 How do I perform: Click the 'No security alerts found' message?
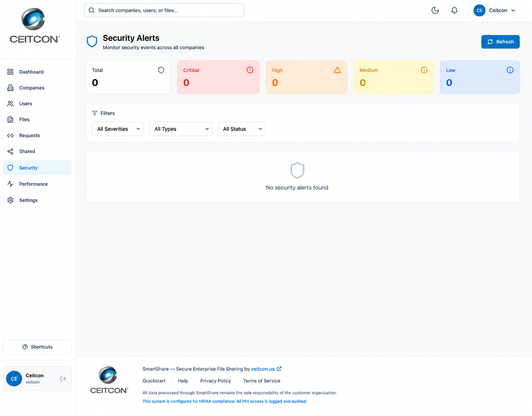(297, 188)
